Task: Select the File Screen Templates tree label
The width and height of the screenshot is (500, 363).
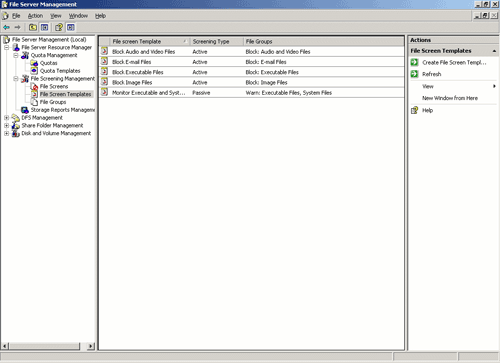Action: [x=66, y=94]
